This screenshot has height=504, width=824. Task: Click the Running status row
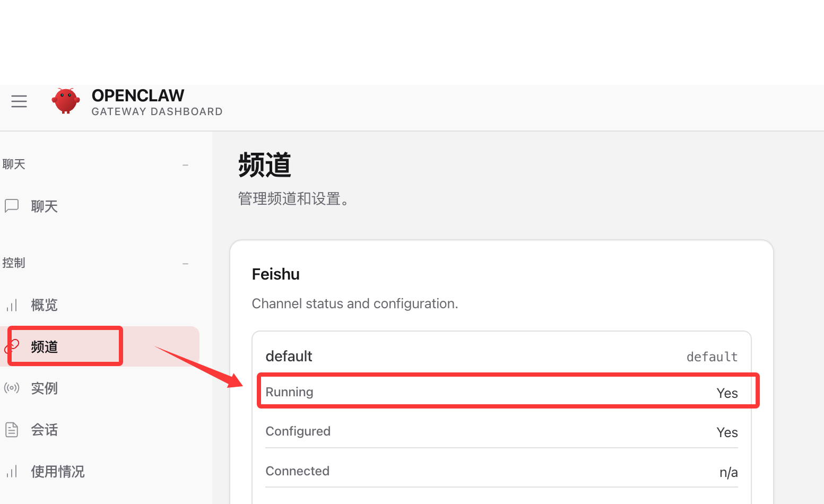(501, 392)
